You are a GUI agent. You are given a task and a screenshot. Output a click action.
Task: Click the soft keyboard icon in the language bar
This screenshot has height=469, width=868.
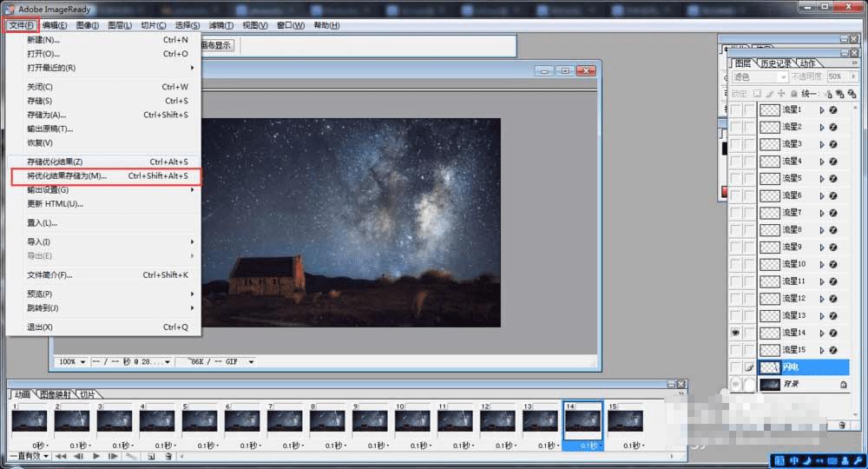pos(832,460)
